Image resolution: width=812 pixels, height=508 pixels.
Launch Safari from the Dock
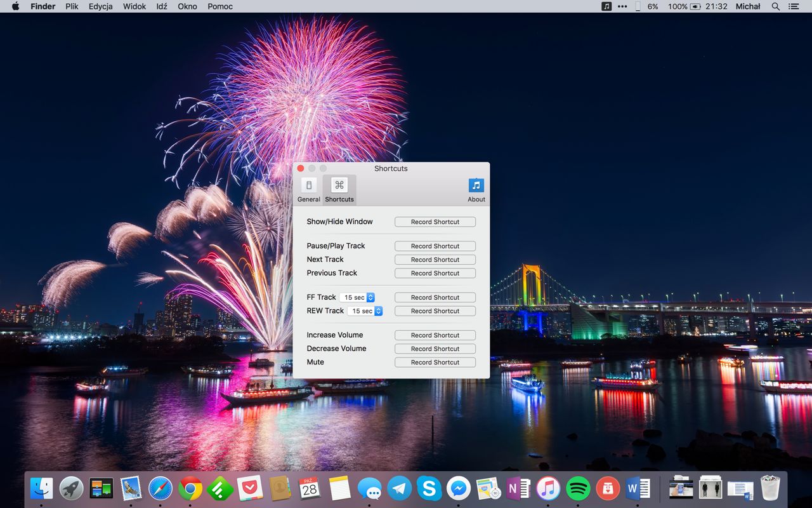[160, 488]
